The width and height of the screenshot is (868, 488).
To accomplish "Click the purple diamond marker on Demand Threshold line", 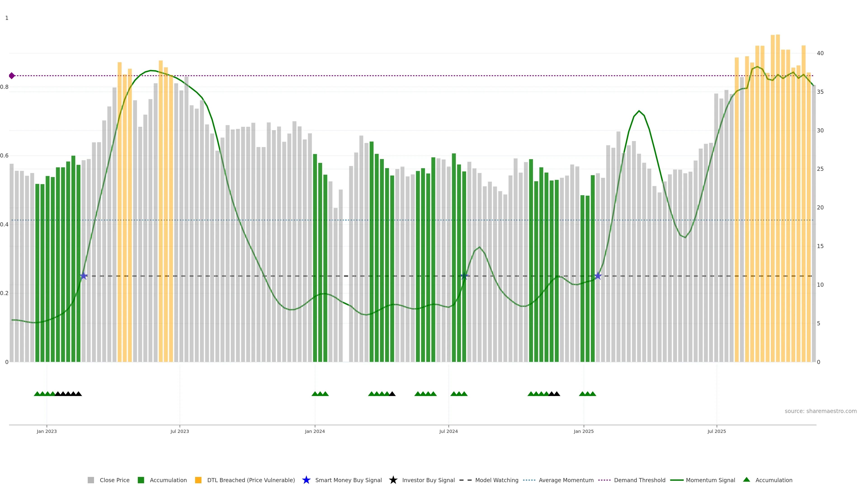I will point(12,76).
